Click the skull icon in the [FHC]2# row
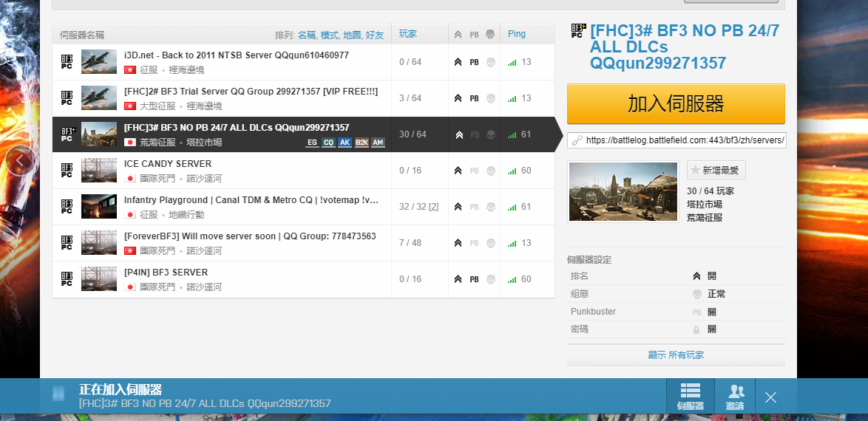Screen dimensions: 868x421 (x=490, y=98)
